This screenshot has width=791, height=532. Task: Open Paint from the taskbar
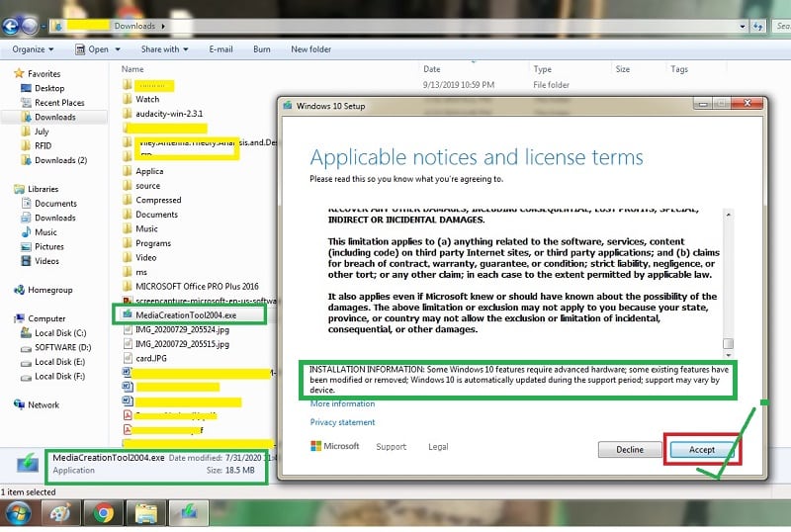(x=60, y=513)
